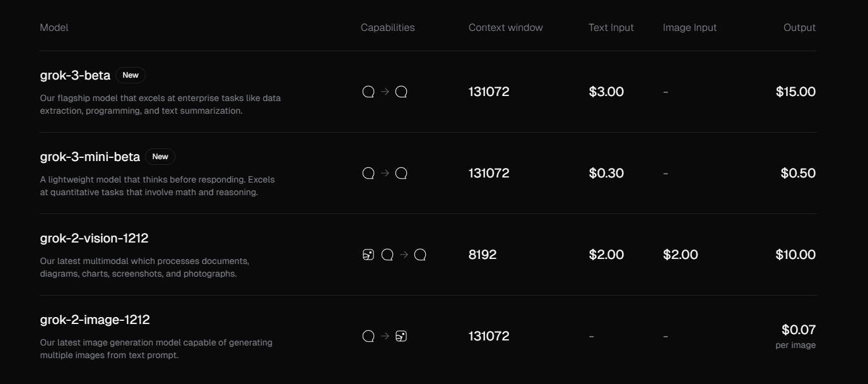Click grok-2-vision-1212 image input icon

(x=368, y=255)
